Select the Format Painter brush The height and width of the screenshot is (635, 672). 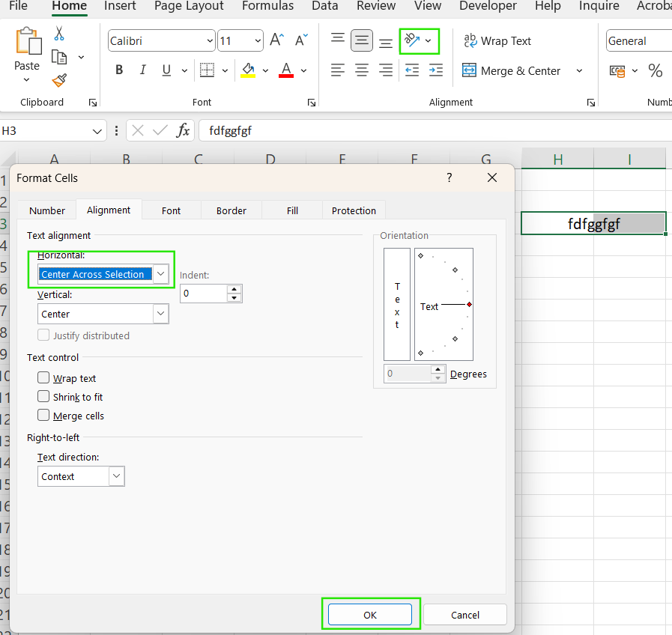click(59, 80)
